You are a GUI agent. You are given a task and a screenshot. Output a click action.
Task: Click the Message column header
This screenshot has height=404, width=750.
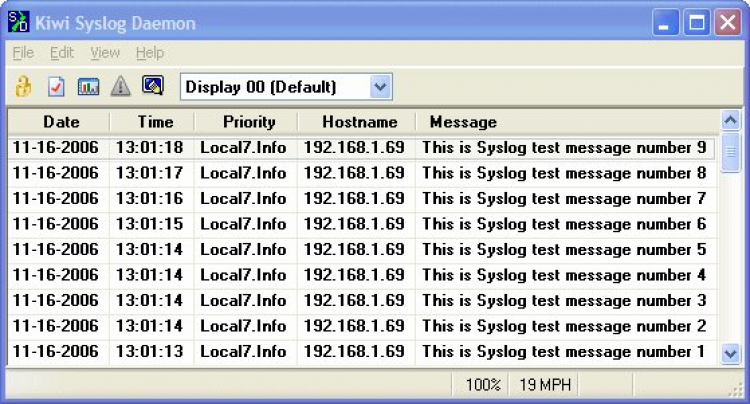[463, 122]
